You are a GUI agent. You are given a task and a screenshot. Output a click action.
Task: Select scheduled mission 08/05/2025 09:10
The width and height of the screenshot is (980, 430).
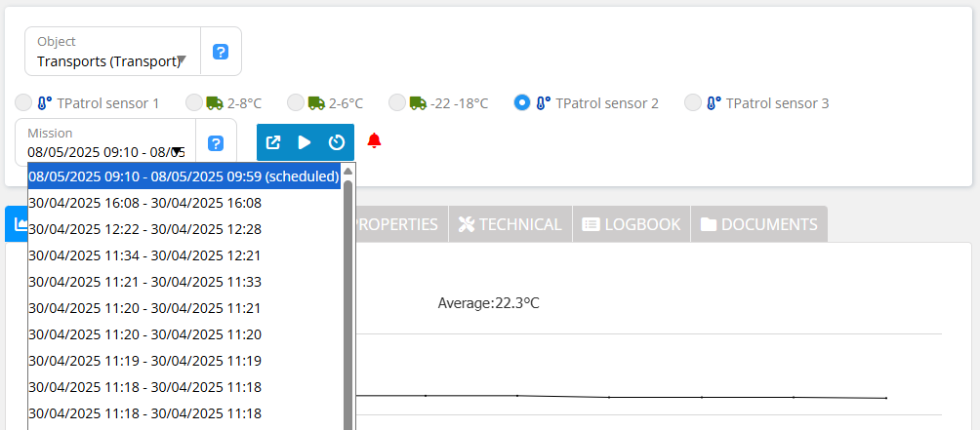click(x=184, y=176)
